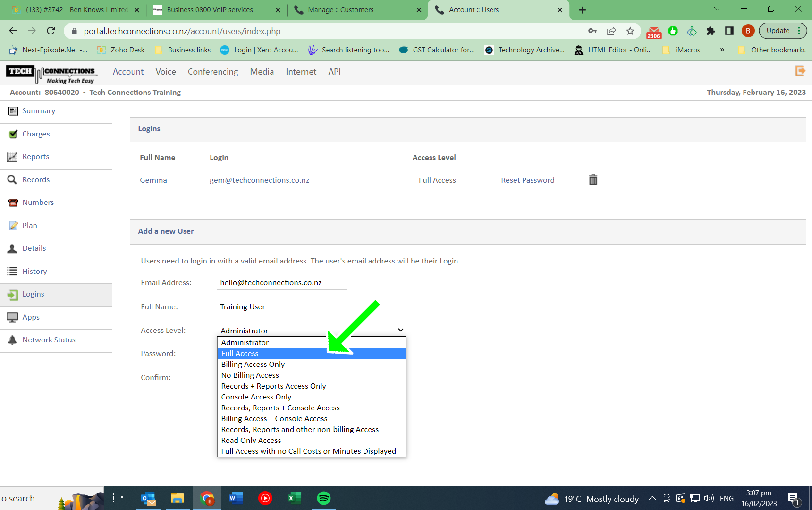The width and height of the screenshot is (812, 510).
Task: Open Charges in the sidebar
Action: click(56, 134)
